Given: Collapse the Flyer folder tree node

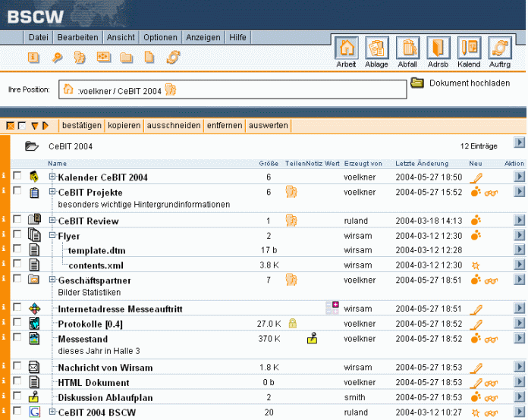Looking at the screenshot, I should [52, 236].
